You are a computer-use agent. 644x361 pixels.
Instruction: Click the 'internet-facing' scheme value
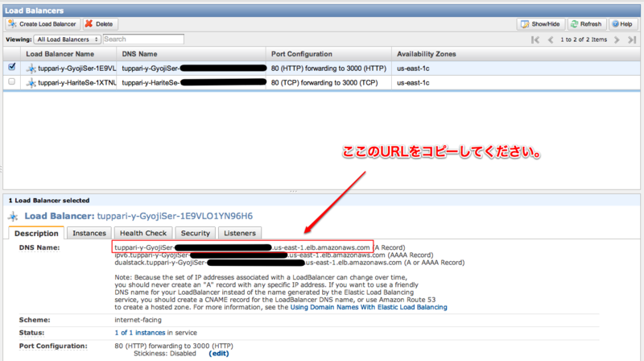138,320
